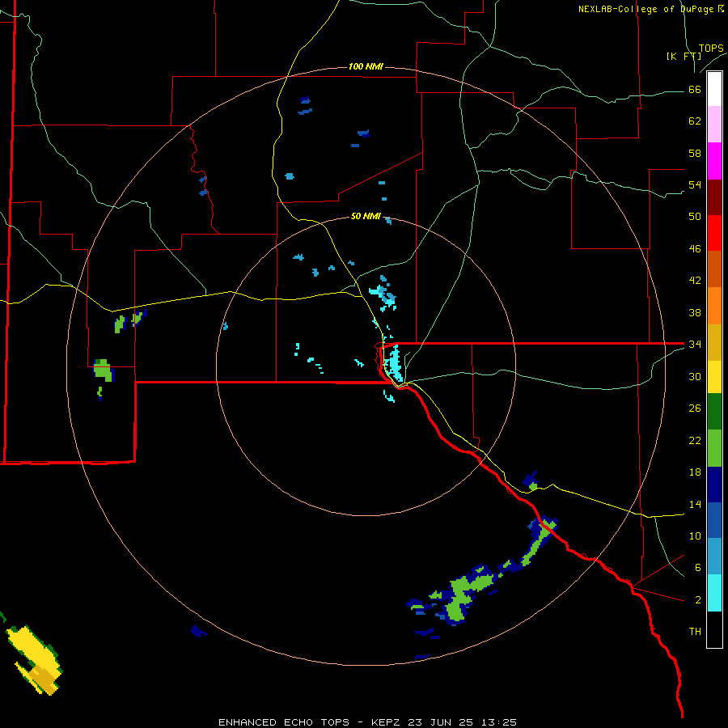Click the legend value '6'
The image size is (728, 728).
coord(698,567)
